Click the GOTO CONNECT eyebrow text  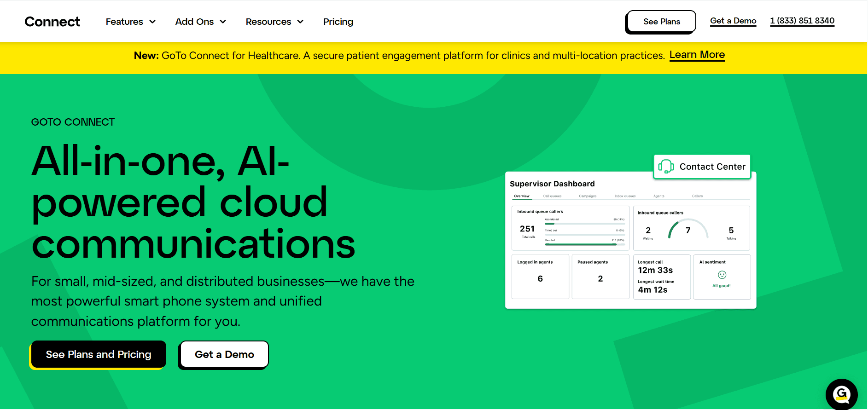73,122
